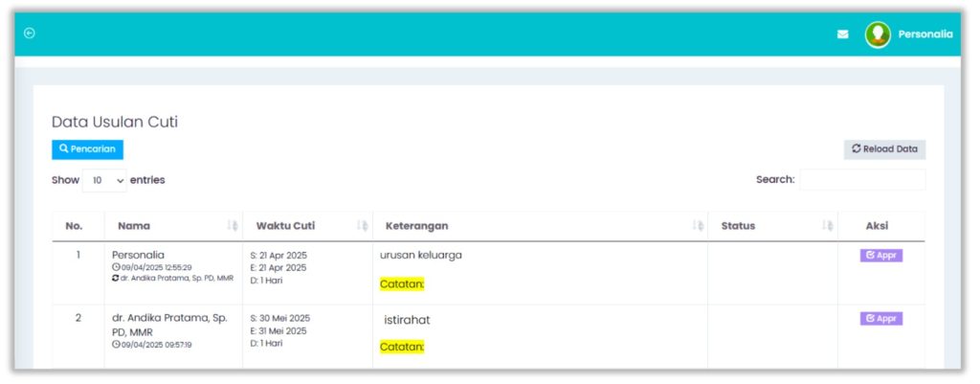Select highlighted Catatan under urusan keluarga

coord(402,283)
